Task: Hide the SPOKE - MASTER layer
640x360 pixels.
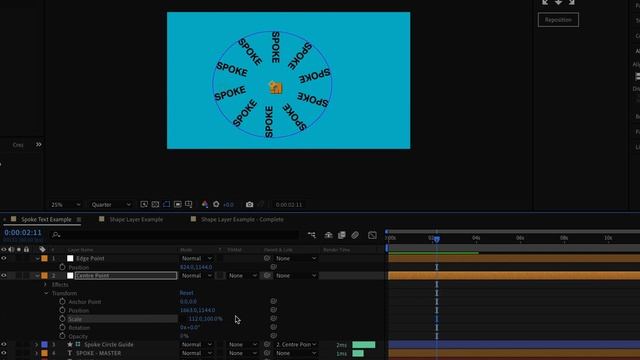Action: pos(4,353)
